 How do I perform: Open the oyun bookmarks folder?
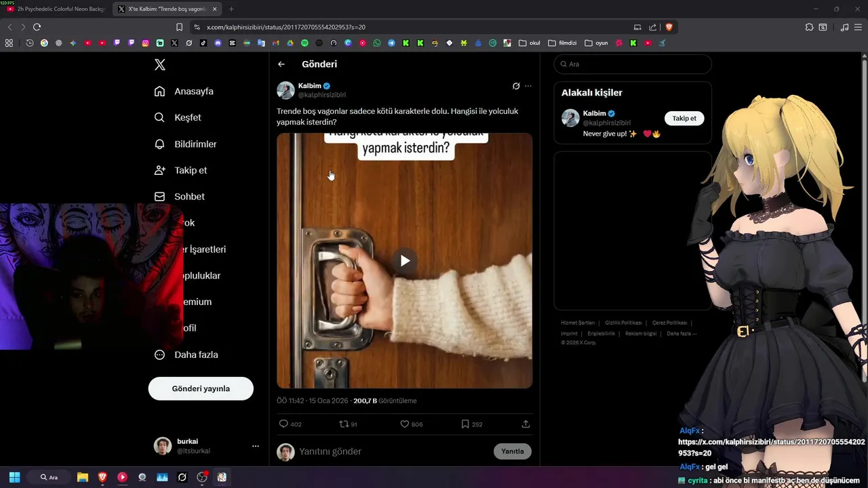[596, 43]
